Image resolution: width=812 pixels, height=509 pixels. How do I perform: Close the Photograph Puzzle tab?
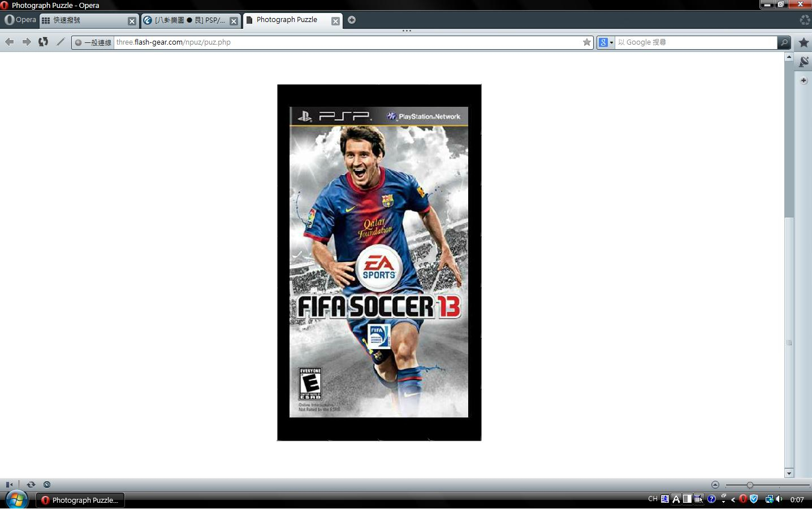point(335,21)
